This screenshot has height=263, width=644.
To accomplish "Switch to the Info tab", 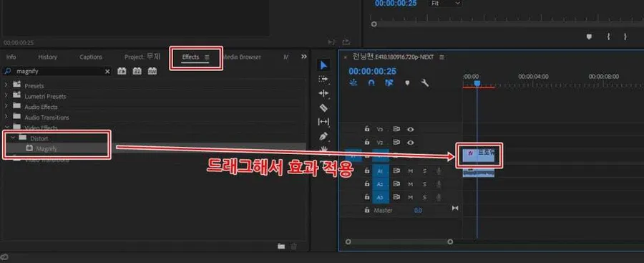I will (x=11, y=57).
